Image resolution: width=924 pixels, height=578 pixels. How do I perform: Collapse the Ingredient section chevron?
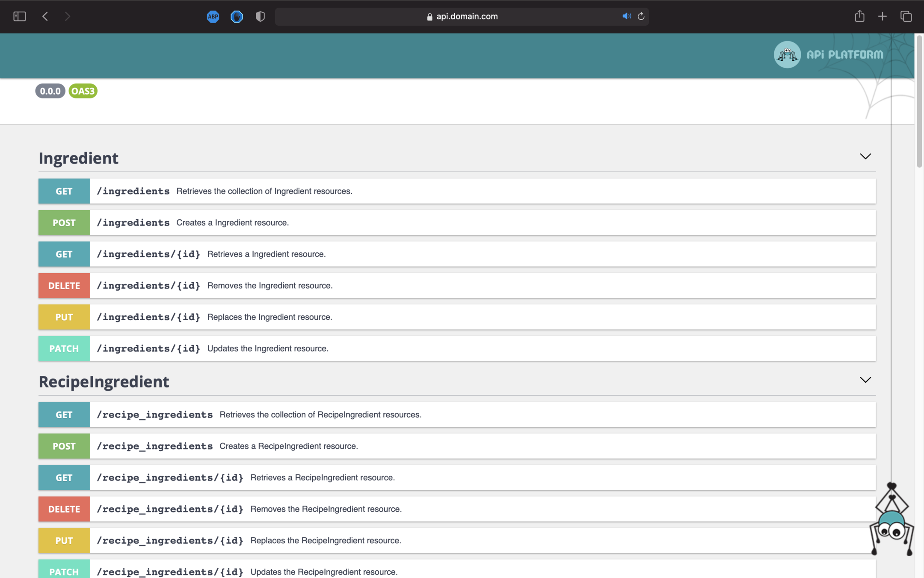pos(865,157)
